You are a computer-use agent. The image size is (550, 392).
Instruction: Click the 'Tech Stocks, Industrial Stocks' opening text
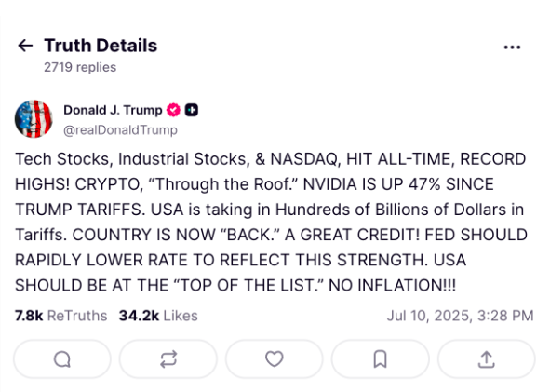point(131,159)
